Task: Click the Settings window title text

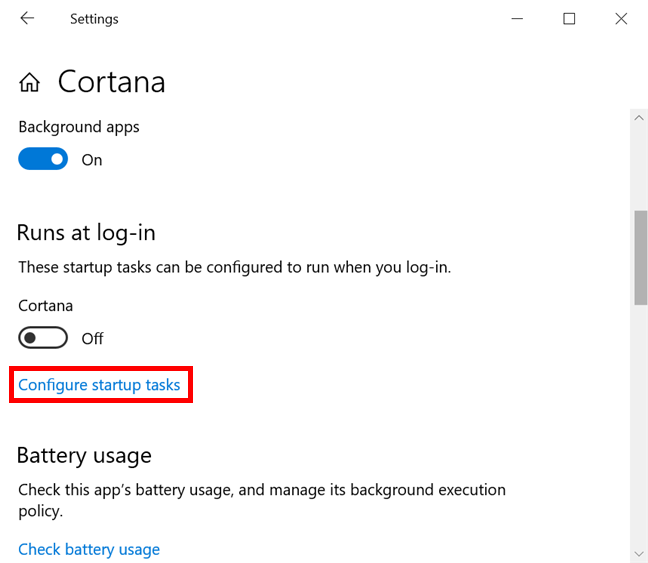Action: tap(94, 19)
